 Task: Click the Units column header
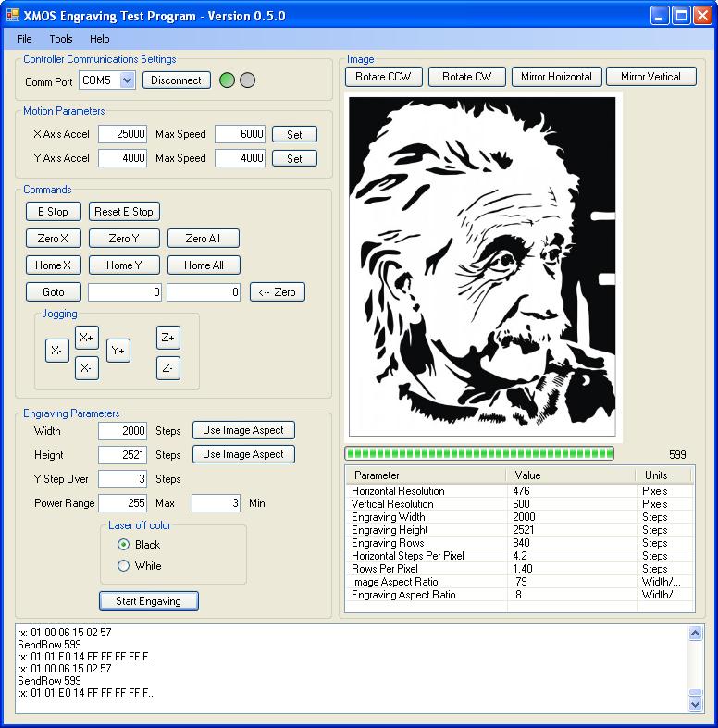(x=663, y=475)
